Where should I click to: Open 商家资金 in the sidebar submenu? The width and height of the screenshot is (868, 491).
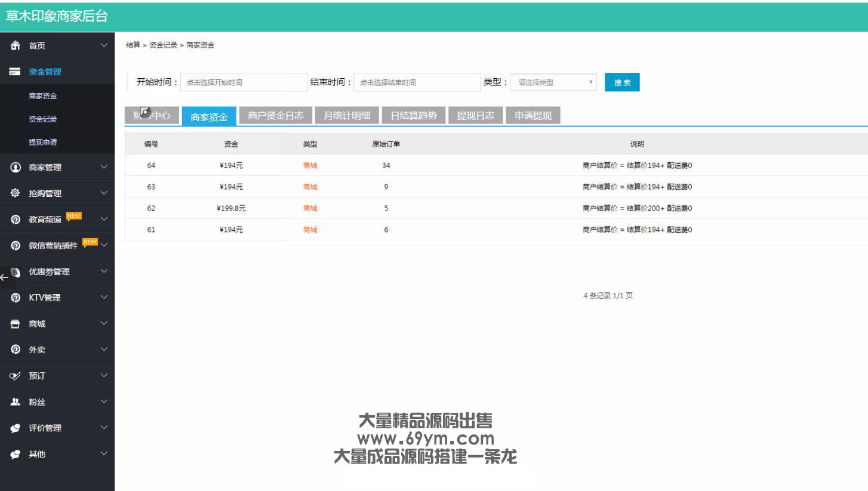tap(43, 96)
